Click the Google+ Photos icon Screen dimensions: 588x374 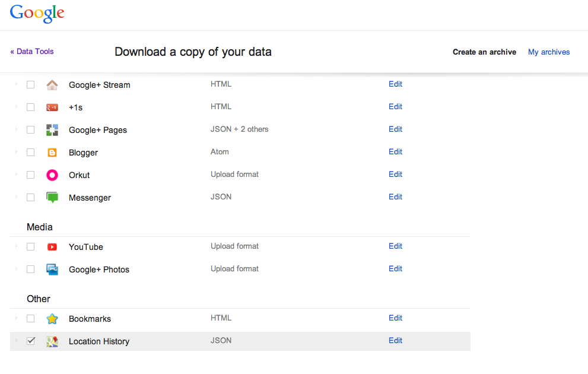click(52, 270)
